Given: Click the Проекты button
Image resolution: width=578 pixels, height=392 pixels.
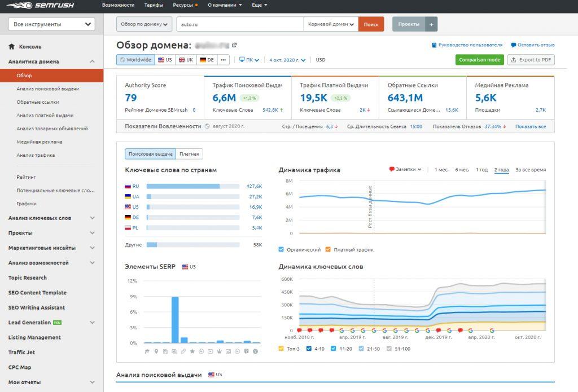Looking at the screenshot, I should click(409, 24).
